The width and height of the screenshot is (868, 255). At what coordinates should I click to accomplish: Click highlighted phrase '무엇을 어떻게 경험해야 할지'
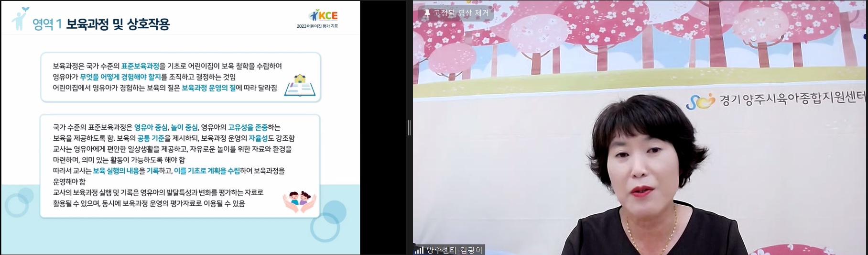click(120, 77)
